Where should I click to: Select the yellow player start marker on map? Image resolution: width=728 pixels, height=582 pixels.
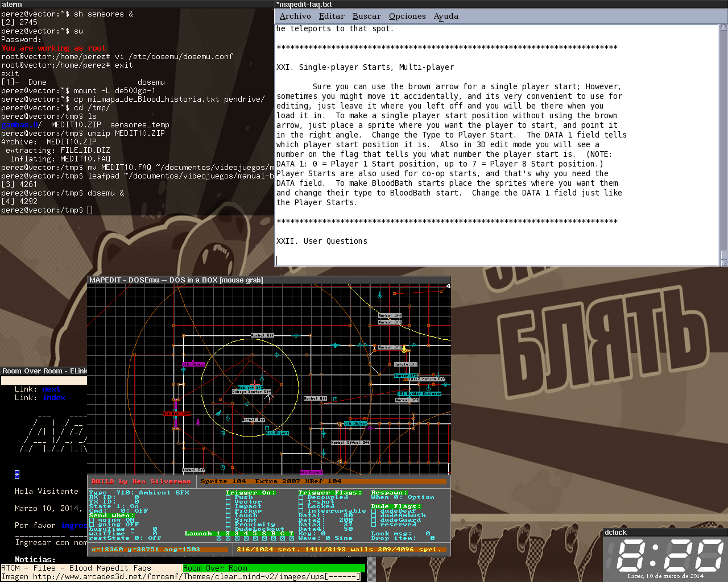click(404, 348)
